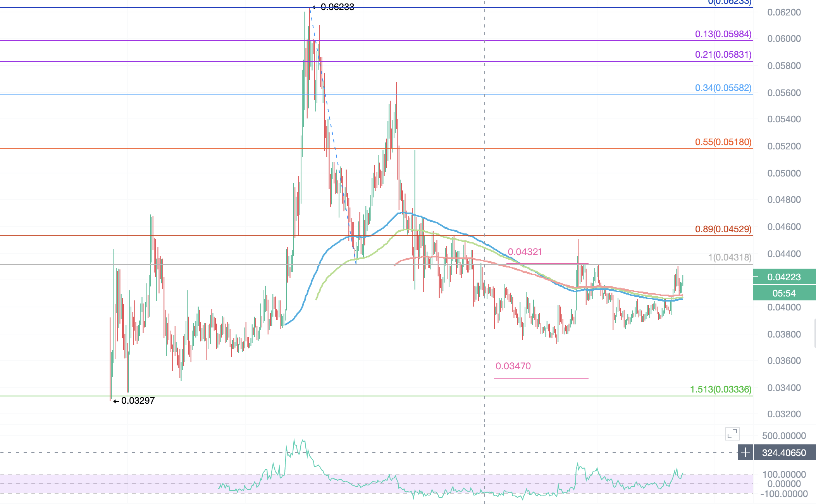Click the pink 0.04321 price line label
The height and width of the screenshot is (504, 816).
click(x=525, y=252)
